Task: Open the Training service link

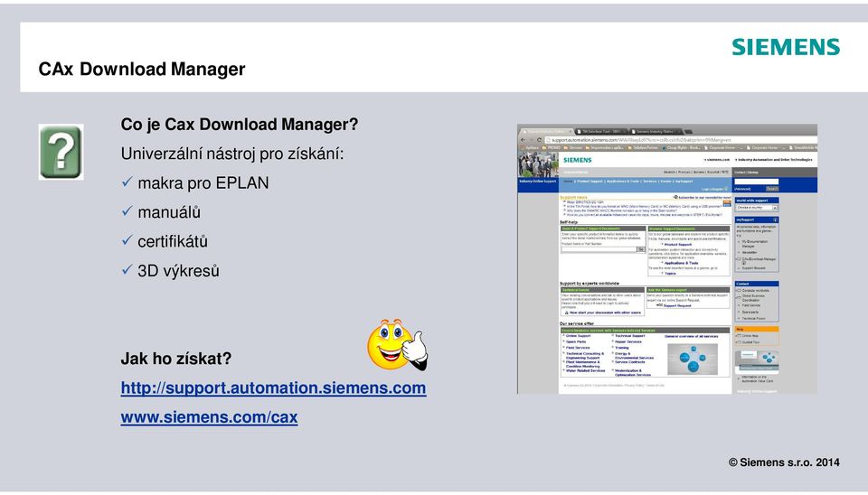Action: 622,348
